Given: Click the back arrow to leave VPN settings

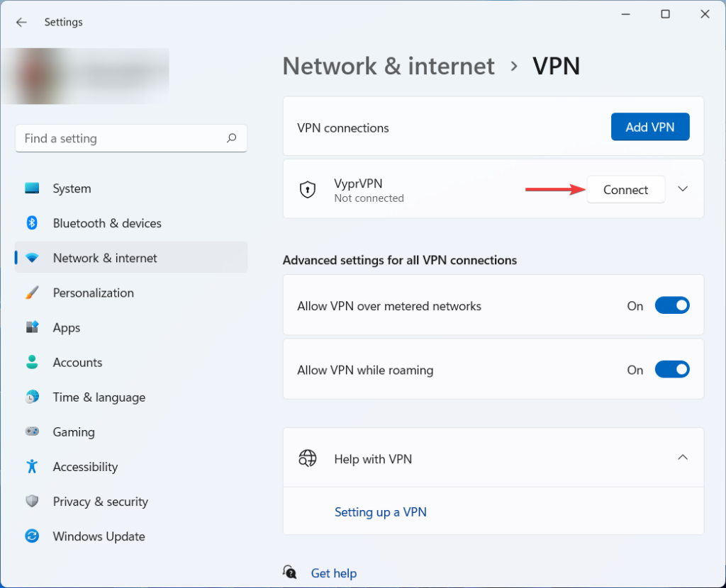Looking at the screenshot, I should [x=21, y=22].
